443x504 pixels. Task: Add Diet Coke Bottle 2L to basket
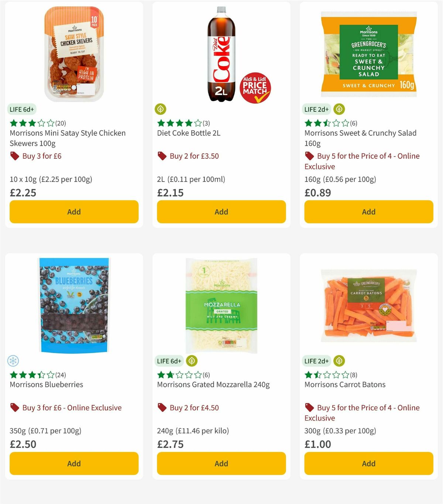(221, 212)
